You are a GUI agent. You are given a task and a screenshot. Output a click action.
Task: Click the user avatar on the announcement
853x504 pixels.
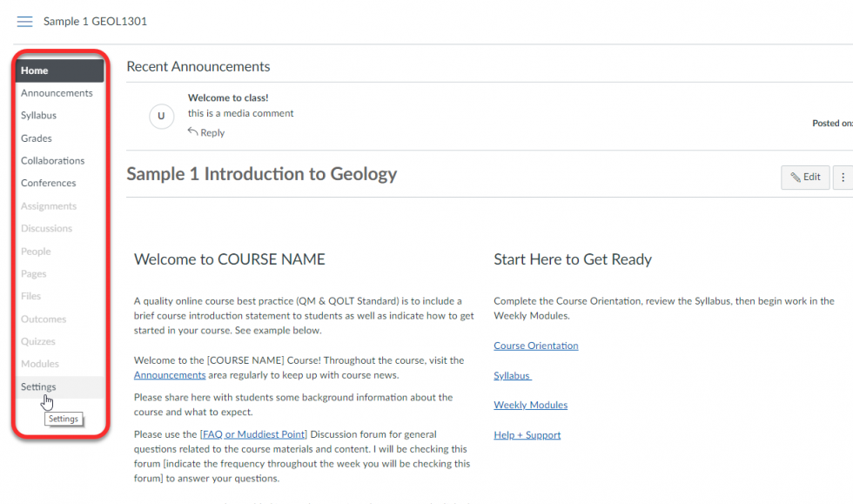pos(162,116)
